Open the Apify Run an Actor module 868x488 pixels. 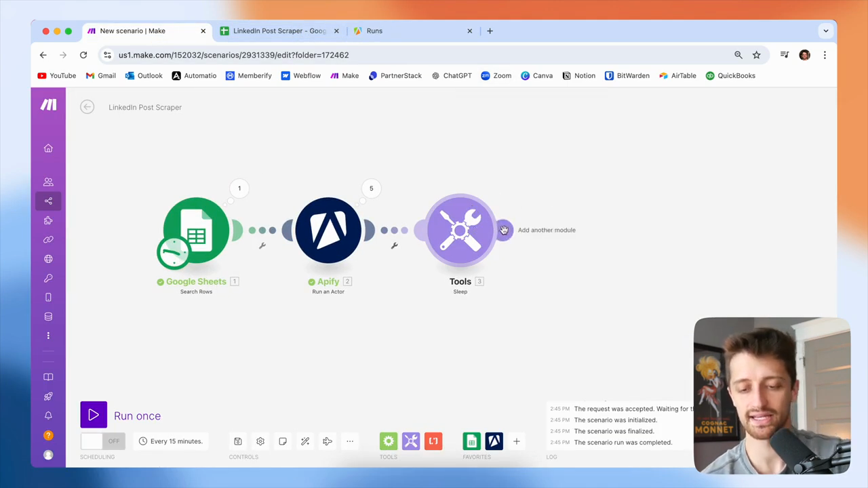pyautogui.click(x=328, y=230)
